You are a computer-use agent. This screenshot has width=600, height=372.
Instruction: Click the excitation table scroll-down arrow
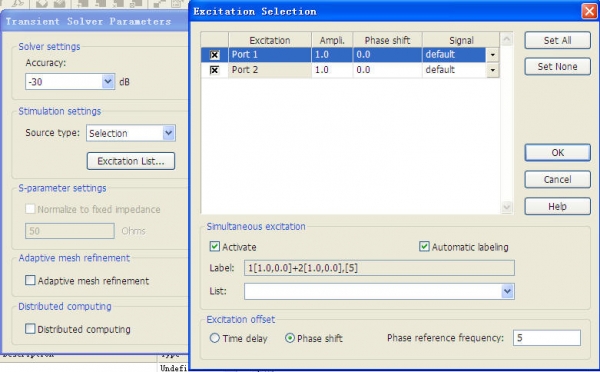[x=507, y=207]
